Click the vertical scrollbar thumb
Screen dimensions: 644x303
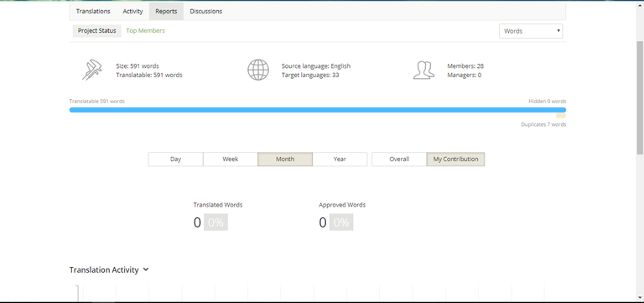[640, 98]
